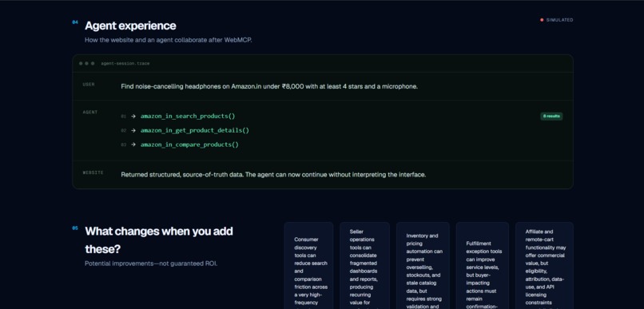Click the arrow icon beside amazon_in_search_products()
This screenshot has width=644, height=309.
coord(133,116)
